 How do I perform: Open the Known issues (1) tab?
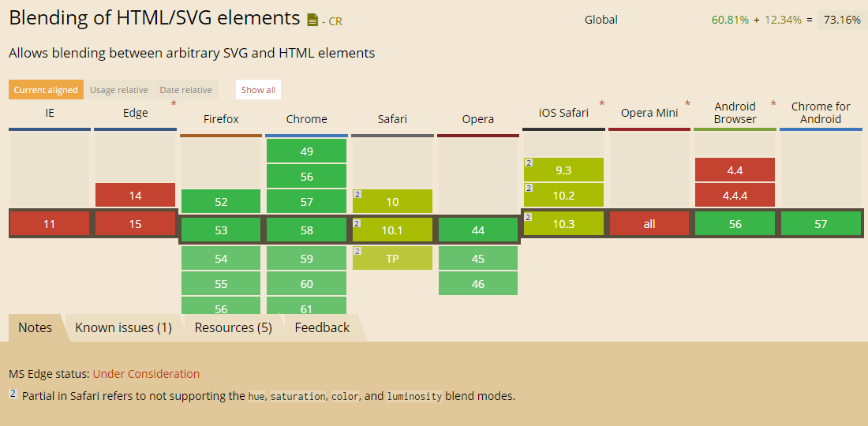coord(123,327)
